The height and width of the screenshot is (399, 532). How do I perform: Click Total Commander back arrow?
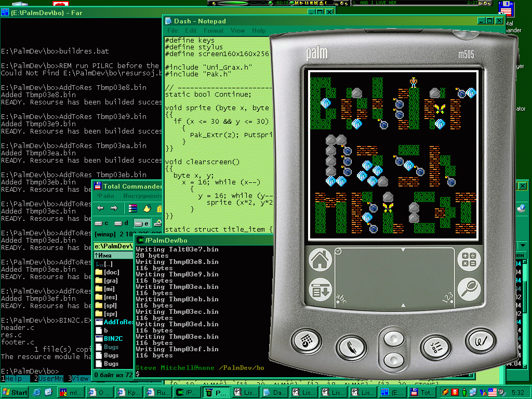pos(100,208)
